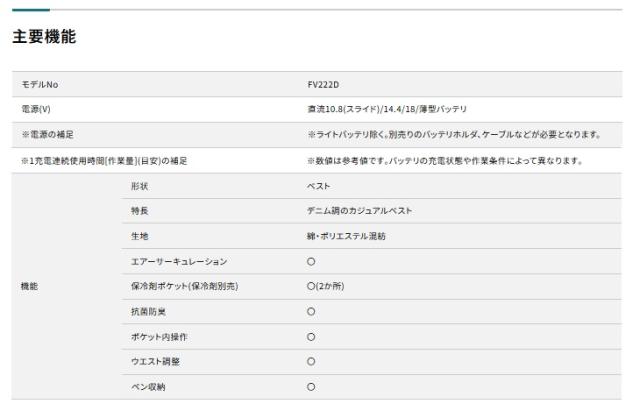This screenshot has height=404, width=640.
Task: Select the 直流10.8(スライド)/14.4/18 power value
Action: pyautogui.click(x=387, y=109)
